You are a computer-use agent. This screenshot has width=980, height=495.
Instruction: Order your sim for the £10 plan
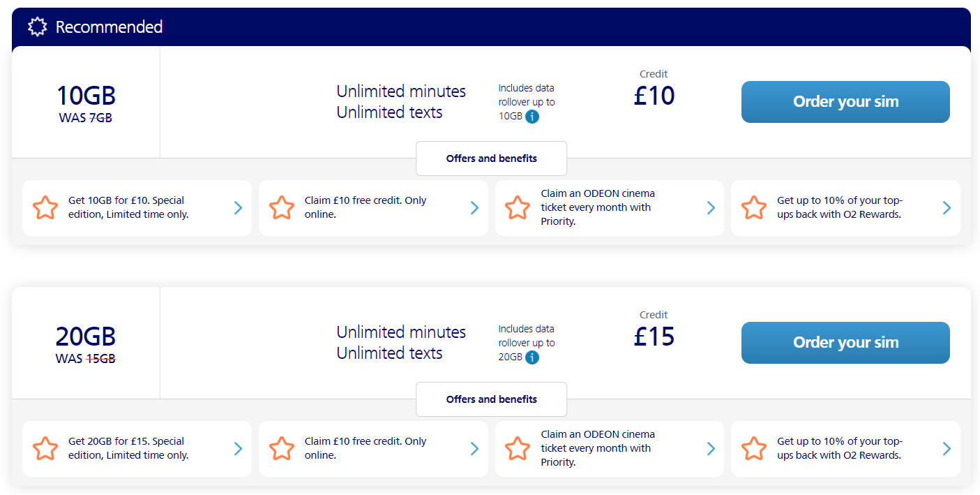pos(845,102)
